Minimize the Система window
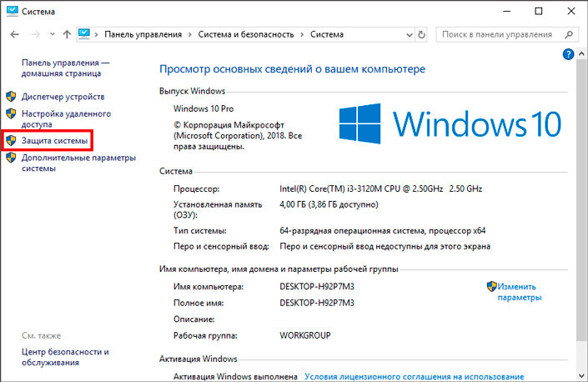Screen dimensions: 588x382 506,11
